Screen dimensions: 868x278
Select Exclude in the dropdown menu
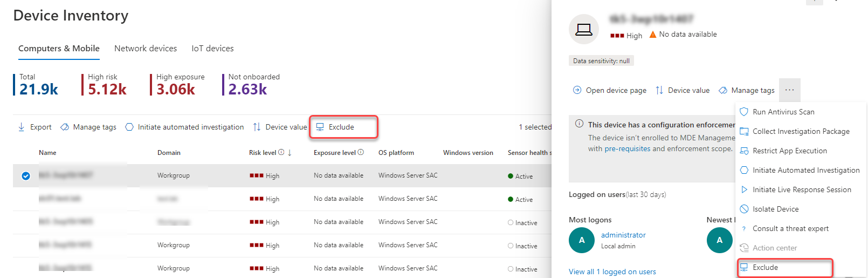[x=785, y=267]
